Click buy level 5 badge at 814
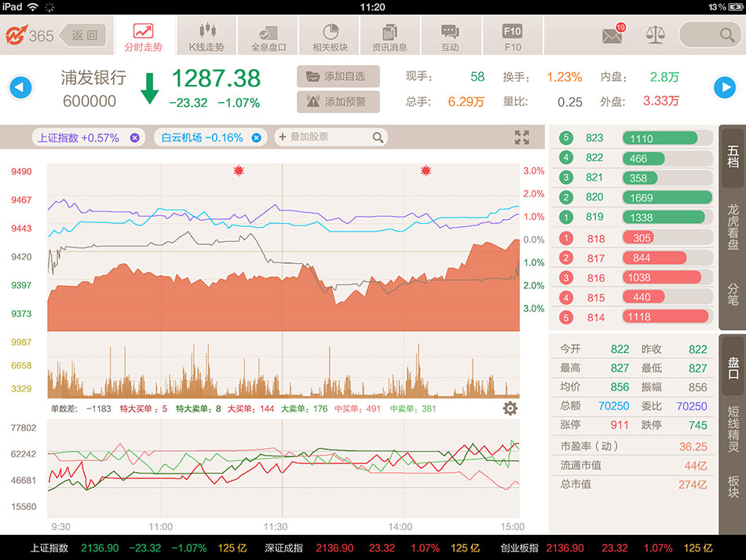This screenshot has width=746, height=560. [x=565, y=317]
